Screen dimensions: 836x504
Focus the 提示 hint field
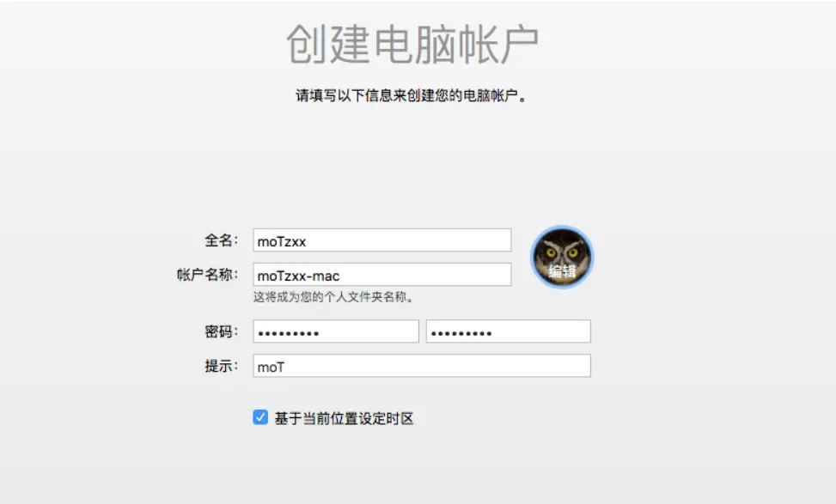tap(422, 366)
